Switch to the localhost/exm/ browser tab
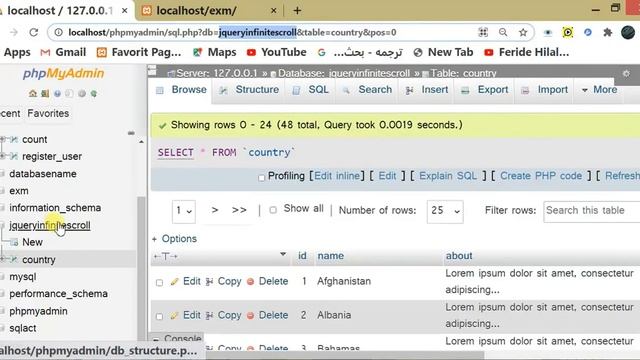 209,11
